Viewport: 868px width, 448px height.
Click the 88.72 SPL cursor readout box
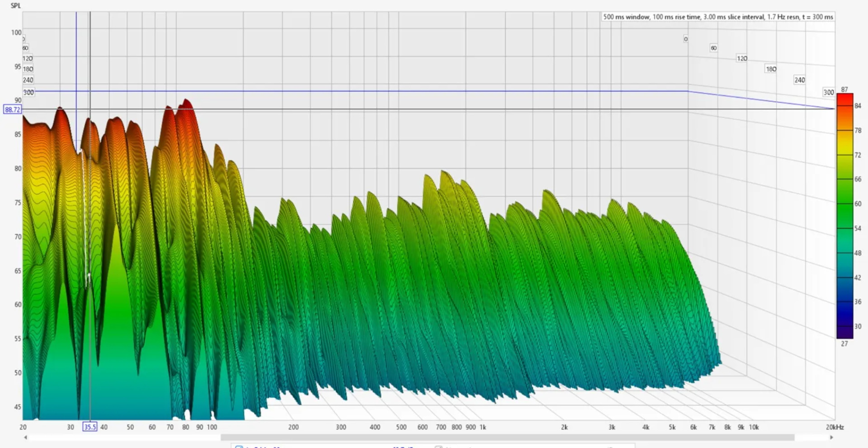coord(12,110)
